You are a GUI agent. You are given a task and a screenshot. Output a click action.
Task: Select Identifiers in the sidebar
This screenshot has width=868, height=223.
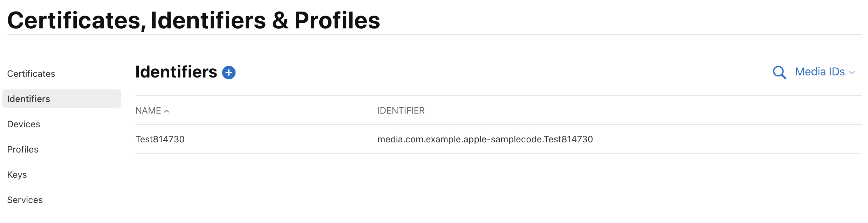(28, 99)
